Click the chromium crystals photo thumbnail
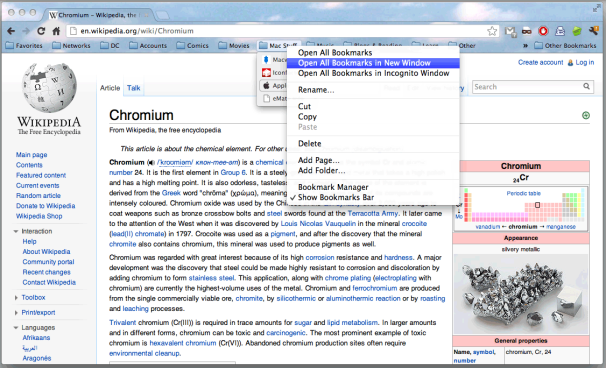Viewport: 606px width, 368px height. pyautogui.click(x=521, y=294)
